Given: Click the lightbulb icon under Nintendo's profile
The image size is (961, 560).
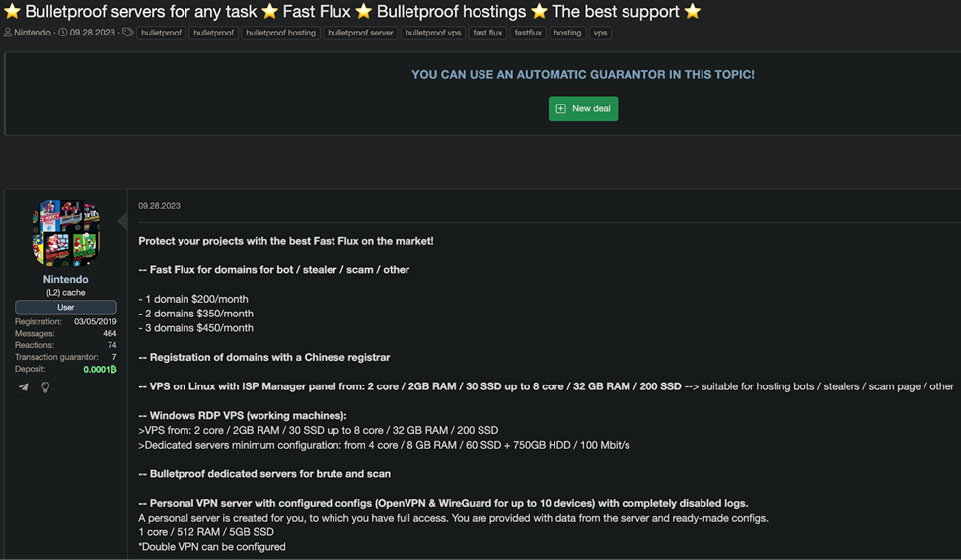Looking at the screenshot, I should coord(45,387).
